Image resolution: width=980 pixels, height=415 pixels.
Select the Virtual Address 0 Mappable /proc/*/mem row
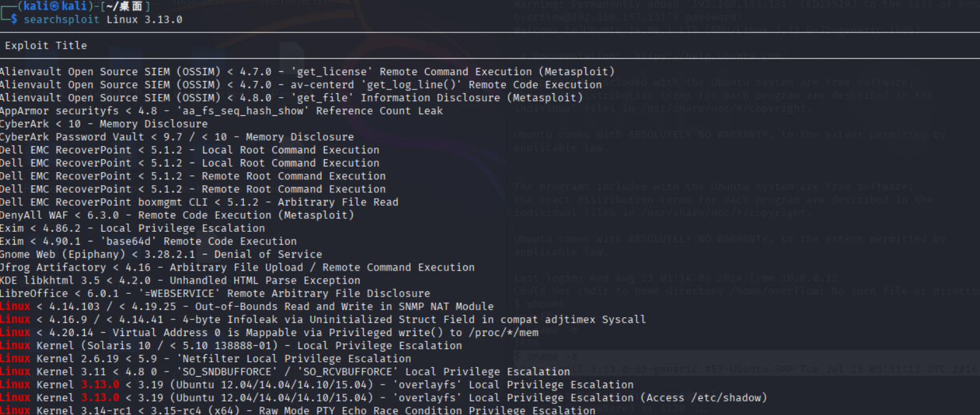coord(269,333)
